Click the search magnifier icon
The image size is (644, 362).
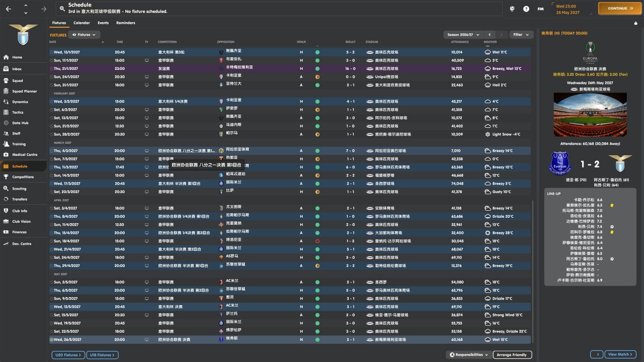coord(61,9)
